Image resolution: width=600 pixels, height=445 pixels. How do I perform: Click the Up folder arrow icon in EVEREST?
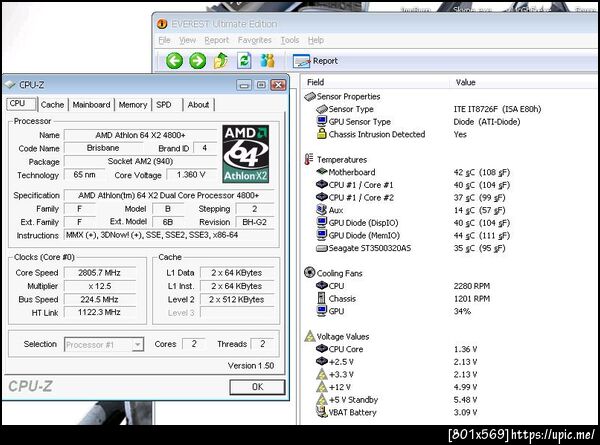(221, 61)
